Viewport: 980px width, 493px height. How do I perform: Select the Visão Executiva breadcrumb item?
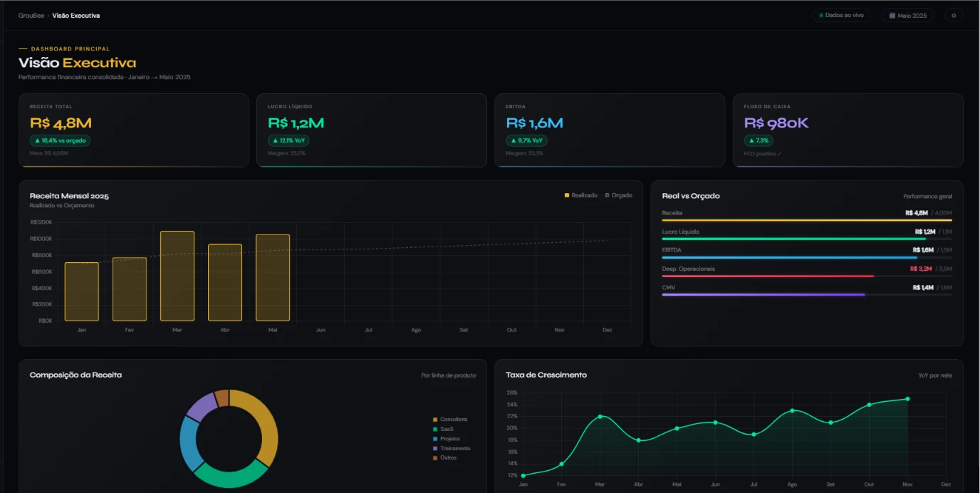pyautogui.click(x=76, y=15)
